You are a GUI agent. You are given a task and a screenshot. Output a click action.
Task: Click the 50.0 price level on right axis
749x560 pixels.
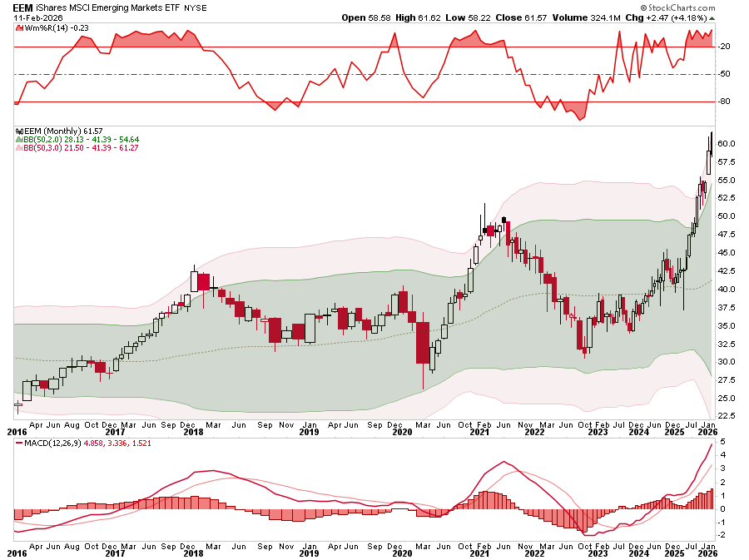pos(726,216)
